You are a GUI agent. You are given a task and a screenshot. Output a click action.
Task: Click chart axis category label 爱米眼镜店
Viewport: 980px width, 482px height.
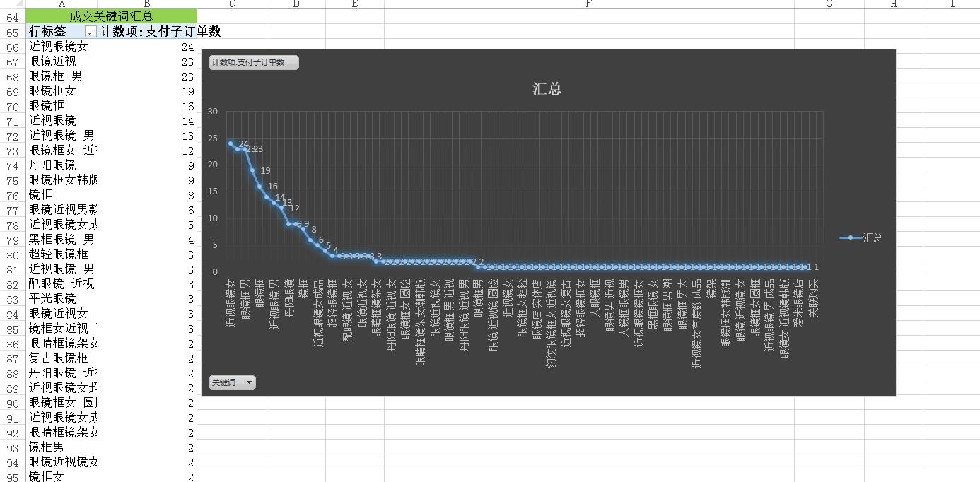click(799, 302)
